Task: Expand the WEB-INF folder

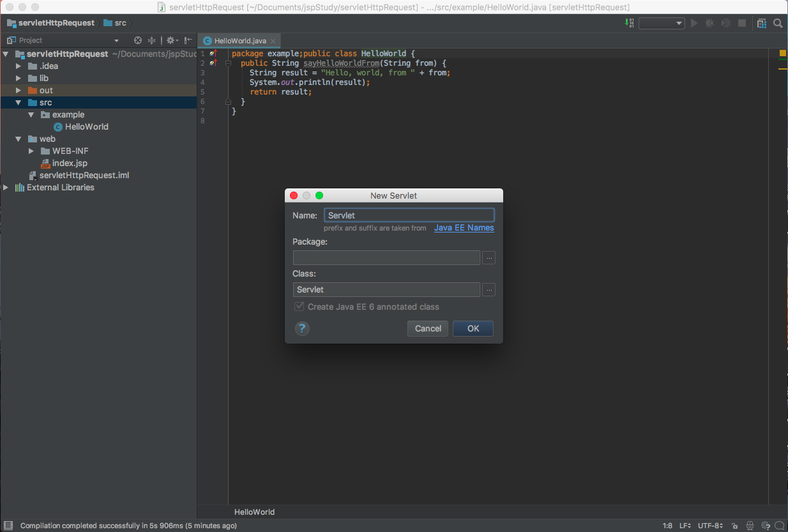Action: 31,151
